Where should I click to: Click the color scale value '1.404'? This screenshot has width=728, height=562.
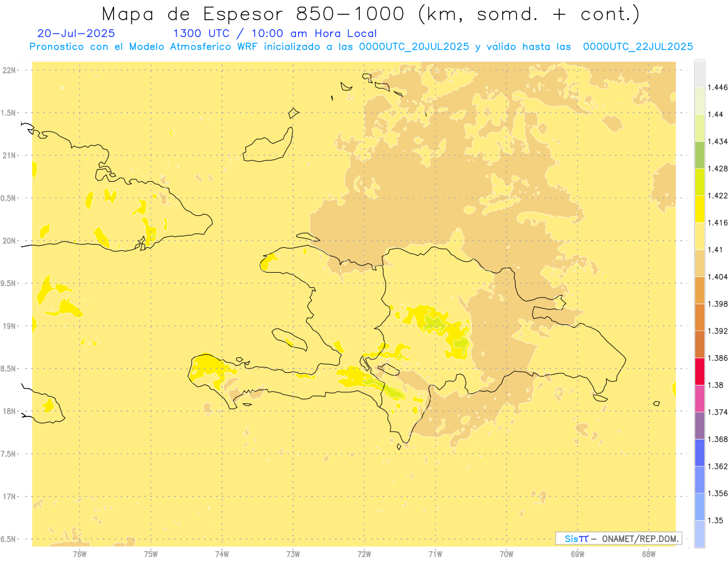pyautogui.click(x=717, y=277)
